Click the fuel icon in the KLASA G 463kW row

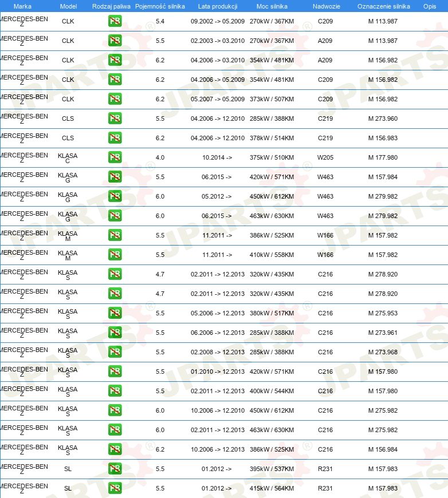pos(115,216)
